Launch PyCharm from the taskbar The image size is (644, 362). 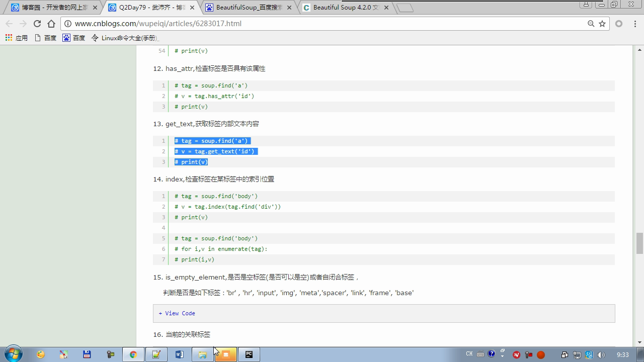(249, 354)
